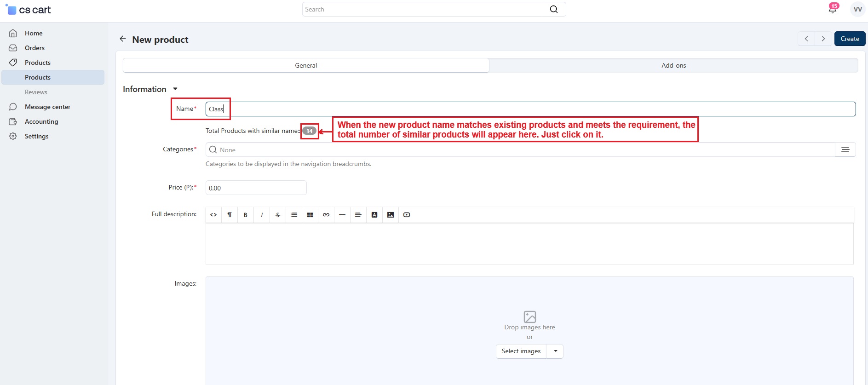Open the categories list picker
This screenshot has height=385, width=868.
click(845, 149)
